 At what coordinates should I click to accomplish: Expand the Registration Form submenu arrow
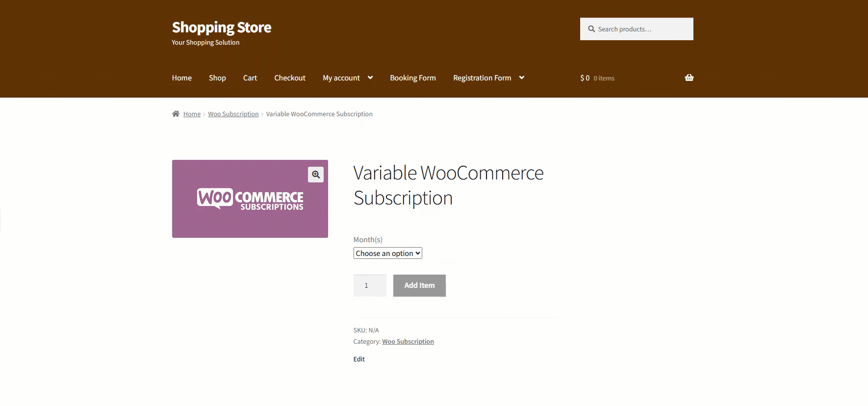pos(522,77)
